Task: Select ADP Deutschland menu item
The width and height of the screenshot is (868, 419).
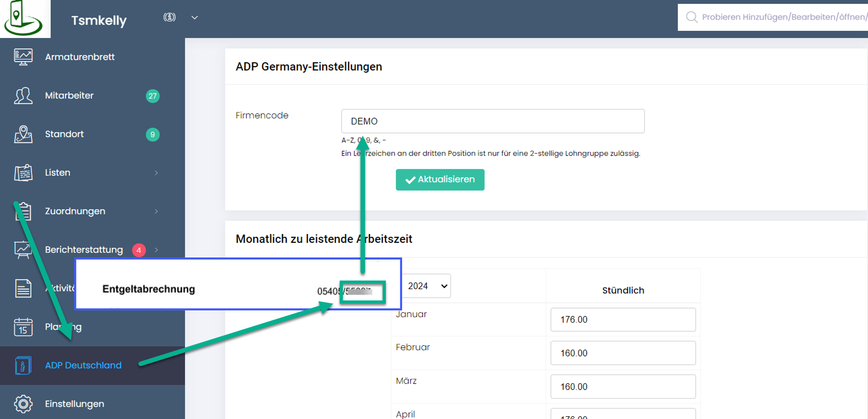Action: [83, 365]
